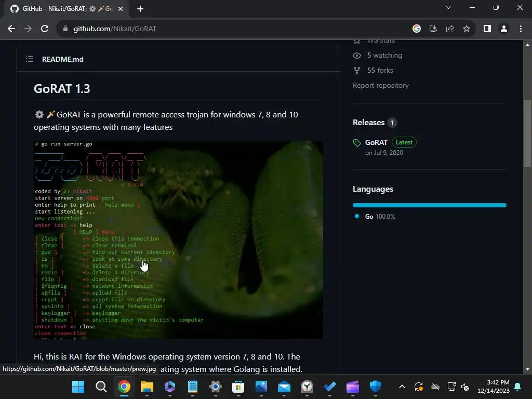Open the 55 forks link

coord(380,70)
